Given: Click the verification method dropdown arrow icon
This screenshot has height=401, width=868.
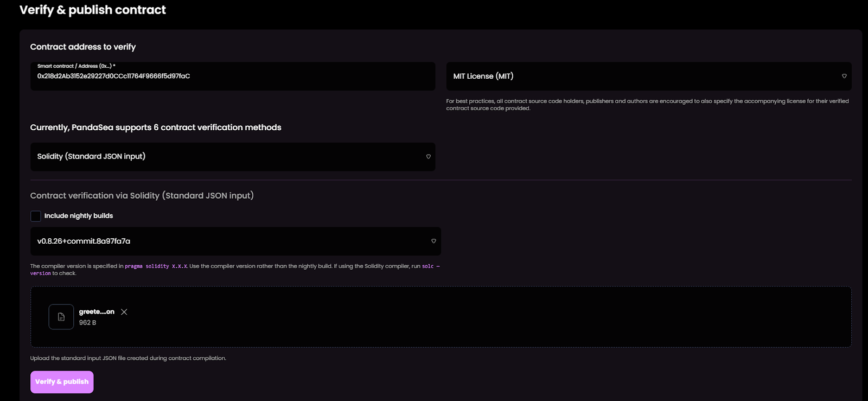Looking at the screenshot, I should (428, 157).
